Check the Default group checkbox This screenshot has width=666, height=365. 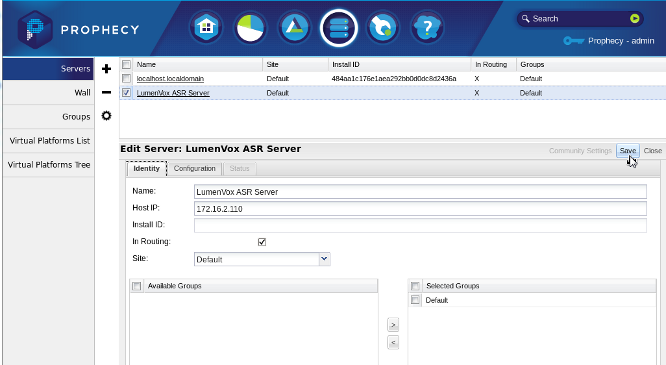pyautogui.click(x=415, y=300)
